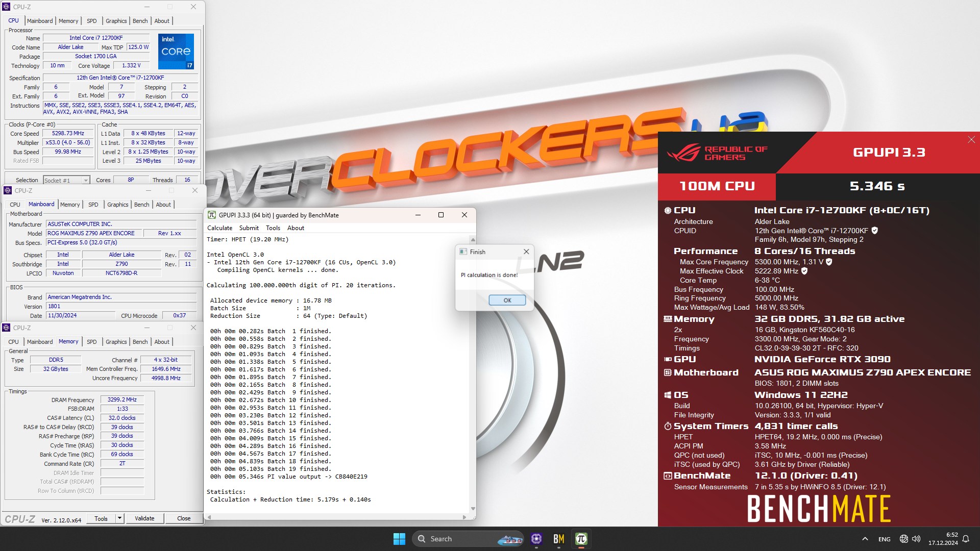
Task: Click the Memory icon in BenchMate panel
Action: click(668, 319)
